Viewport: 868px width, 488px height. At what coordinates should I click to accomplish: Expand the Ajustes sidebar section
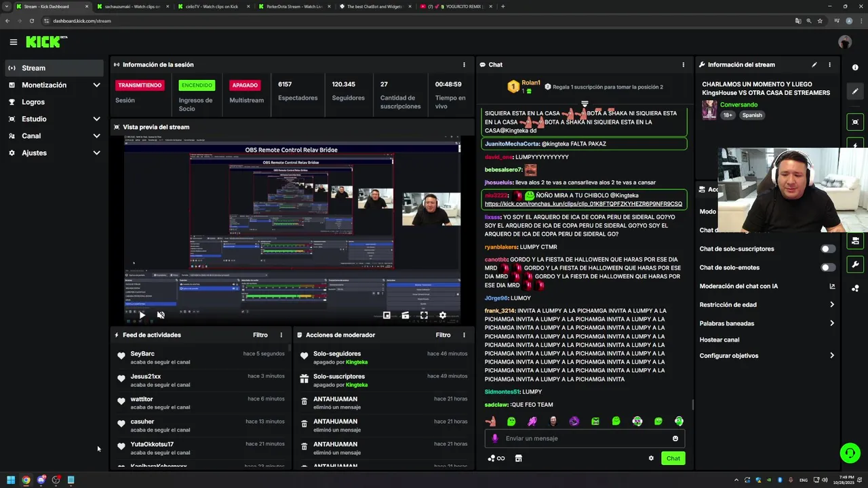click(x=96, y=152)
